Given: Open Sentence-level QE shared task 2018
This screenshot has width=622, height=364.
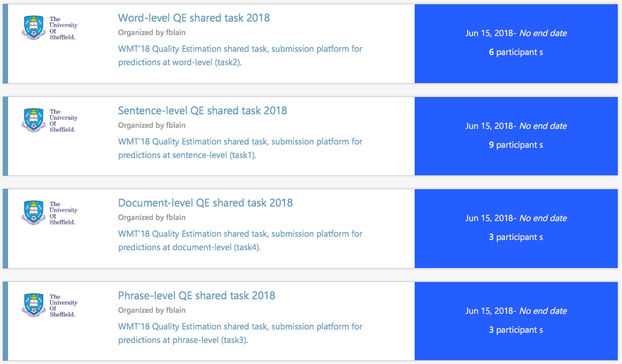Looking at the screenshot, I should [x=202, y=111].
